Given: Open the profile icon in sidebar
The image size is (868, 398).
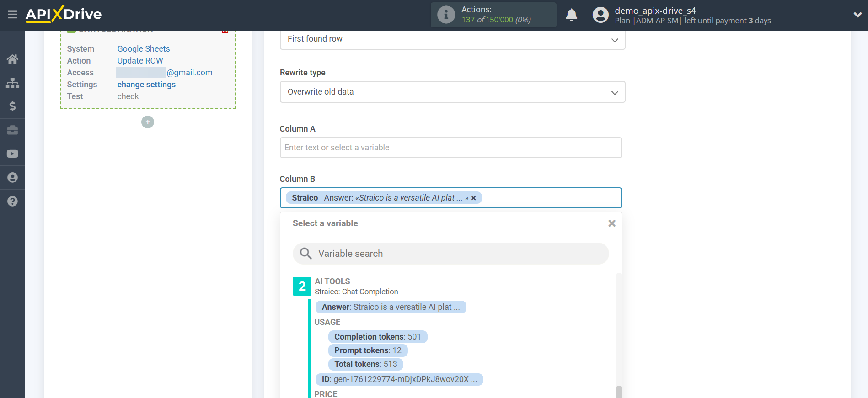Looking at the screenshot, I should pyautogui.click(x=12, y=178).
